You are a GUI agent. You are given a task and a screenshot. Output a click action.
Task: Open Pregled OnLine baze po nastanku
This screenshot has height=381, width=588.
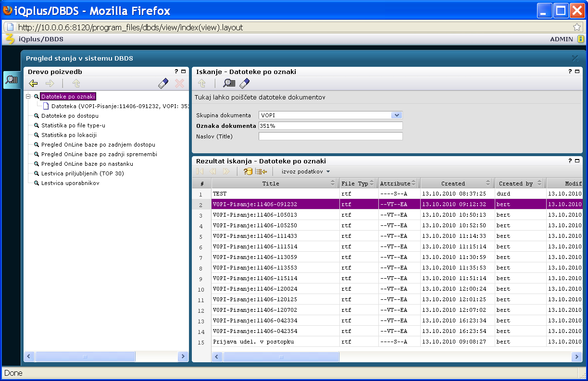(x=87, y=164)
